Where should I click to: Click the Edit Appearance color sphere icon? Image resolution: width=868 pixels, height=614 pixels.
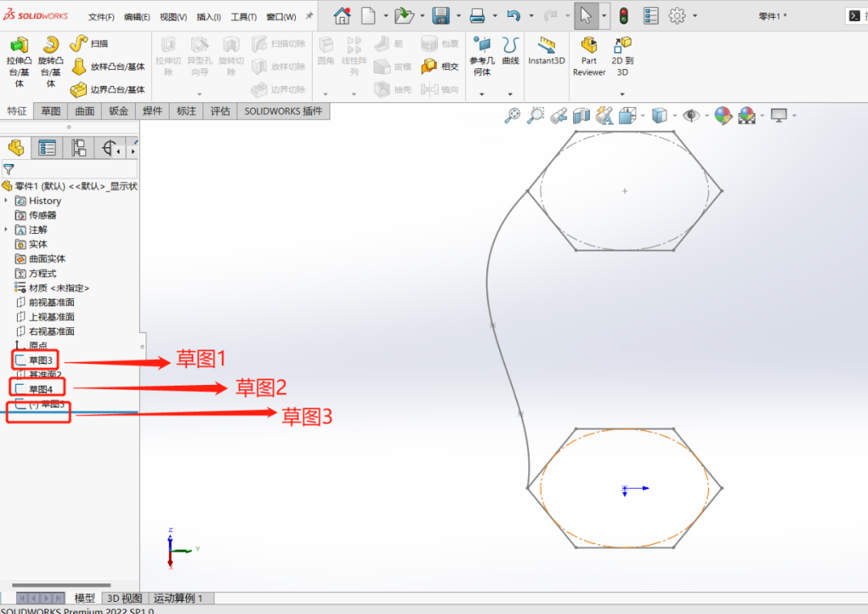pos(723,116)
